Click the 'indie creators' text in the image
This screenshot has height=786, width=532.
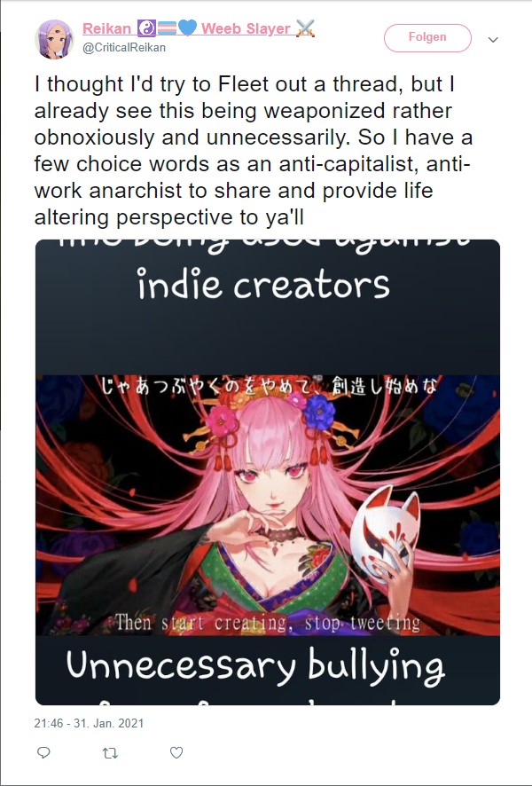263,286
